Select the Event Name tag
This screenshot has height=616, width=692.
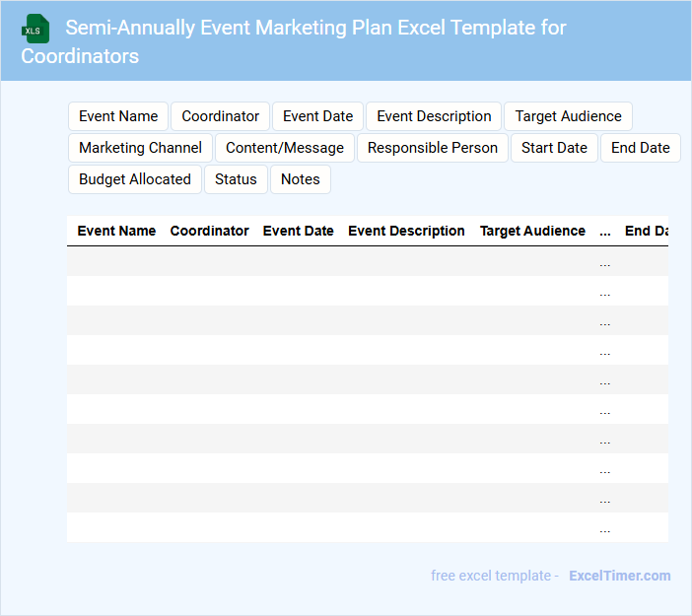pyautogui.click(x=118, y=116)
